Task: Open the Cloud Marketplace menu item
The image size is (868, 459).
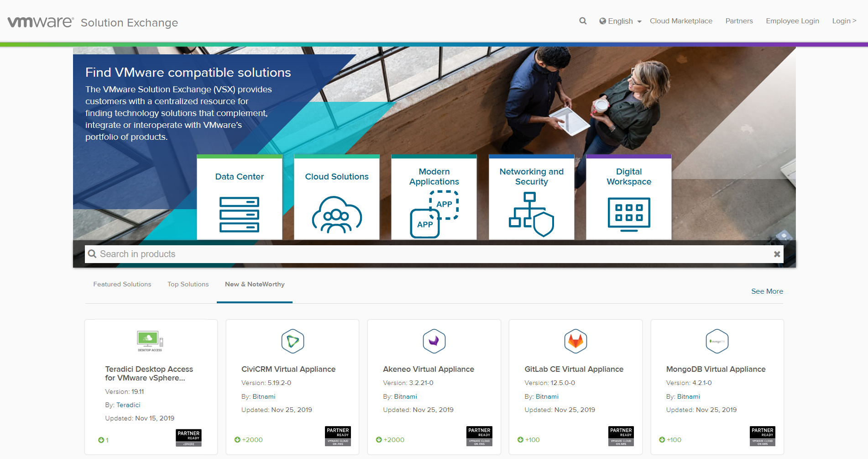Action: pyautogui.click(x=681, y=21)
